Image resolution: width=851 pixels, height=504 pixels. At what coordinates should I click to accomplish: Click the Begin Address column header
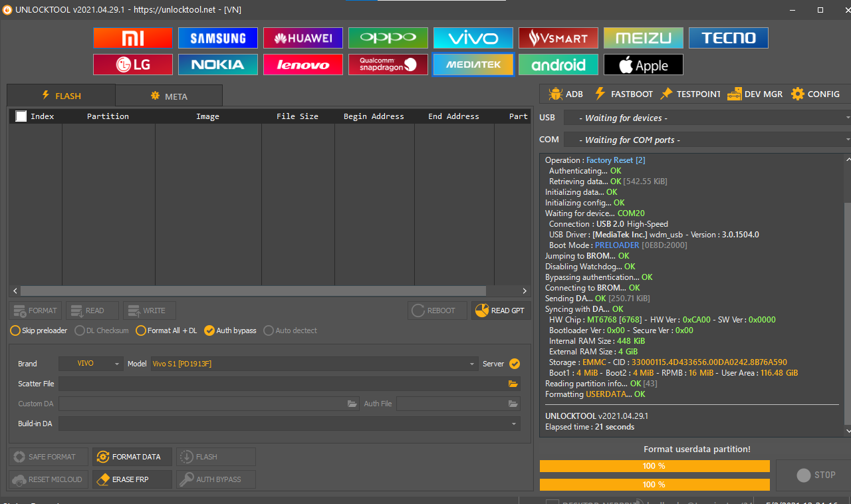pyautogui.click(x=374, y=116)
